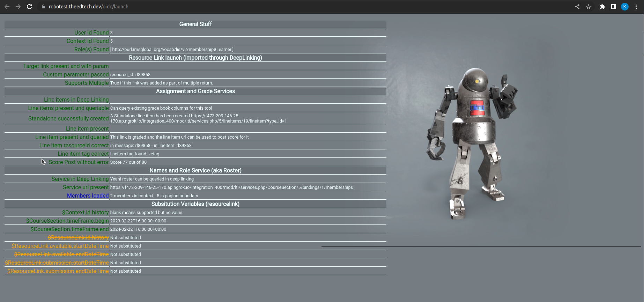The width and height of the screenshot is (644, 302).
Task: Click Line item present and queried label
Action: coord(72,137)
